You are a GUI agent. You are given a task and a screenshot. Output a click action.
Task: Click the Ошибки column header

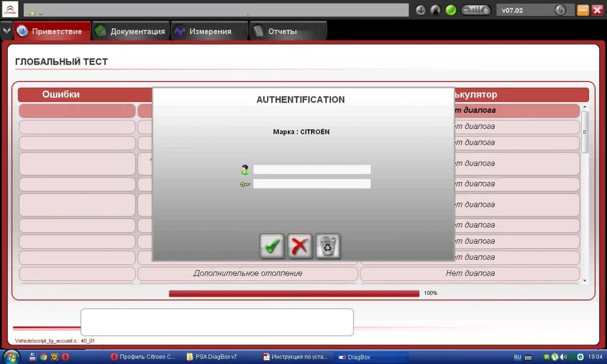61,95
